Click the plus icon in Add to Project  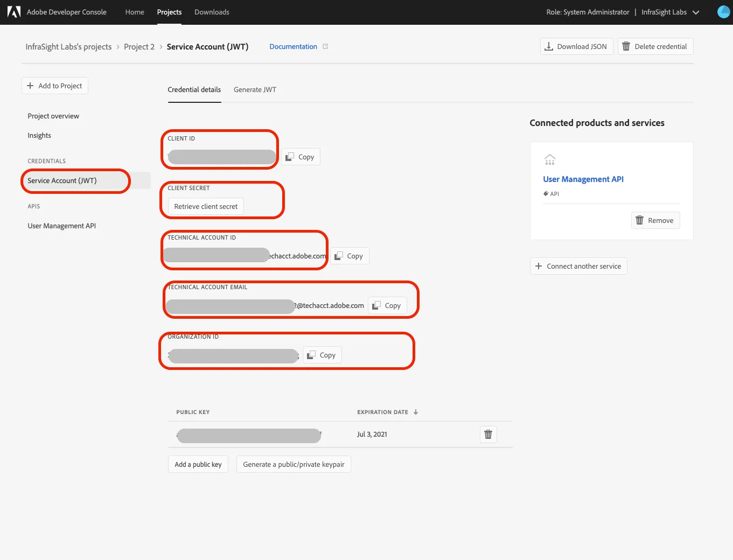pos(30,86)
